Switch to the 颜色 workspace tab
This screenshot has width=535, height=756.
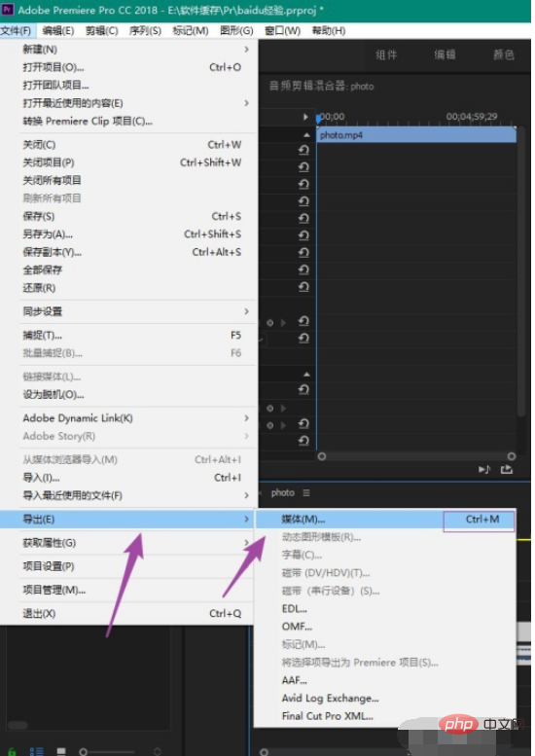pyautogui.click(x=504, y=54)
